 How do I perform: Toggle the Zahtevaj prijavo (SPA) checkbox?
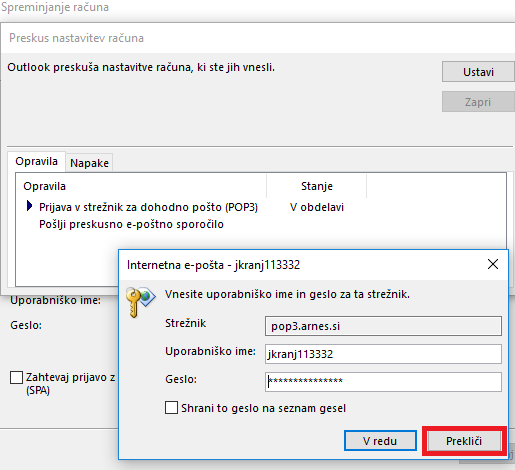click(x=16, y=377)
